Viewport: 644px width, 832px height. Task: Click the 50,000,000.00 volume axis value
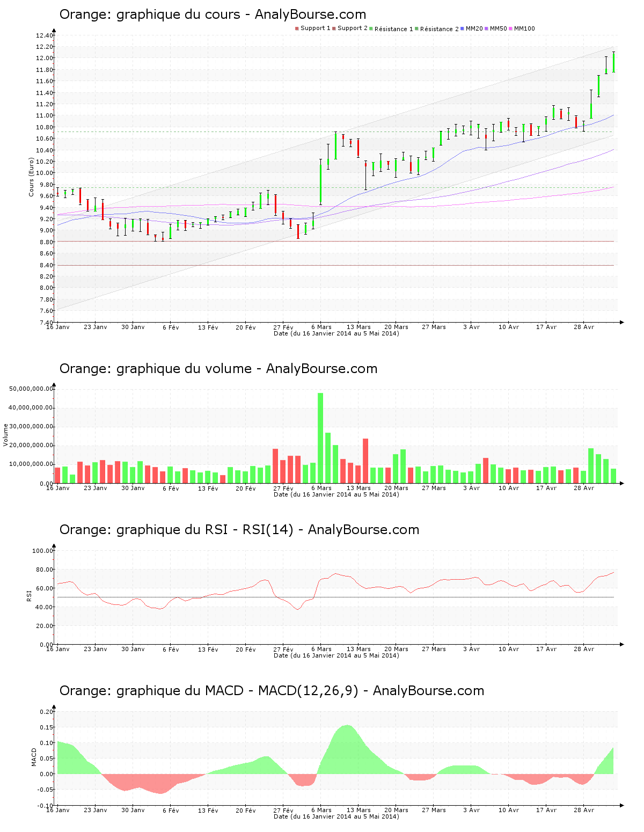tap(31, 389)
